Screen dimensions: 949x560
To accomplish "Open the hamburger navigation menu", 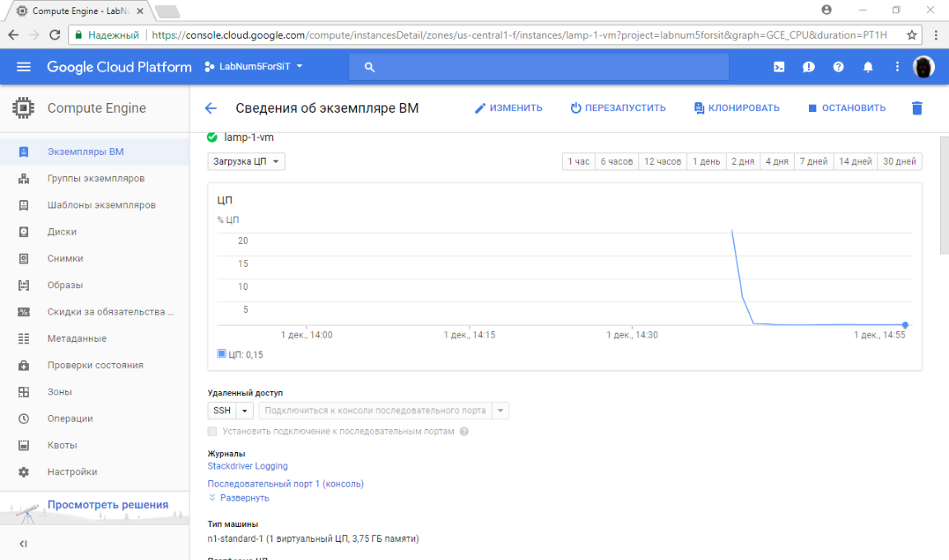I will coord(24,67).
